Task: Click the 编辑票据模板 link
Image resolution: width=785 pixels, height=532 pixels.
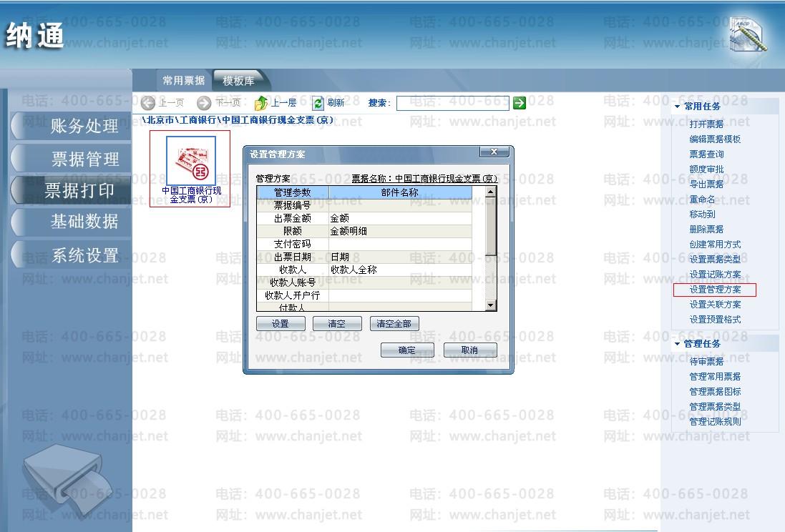Action: (714, 139)
